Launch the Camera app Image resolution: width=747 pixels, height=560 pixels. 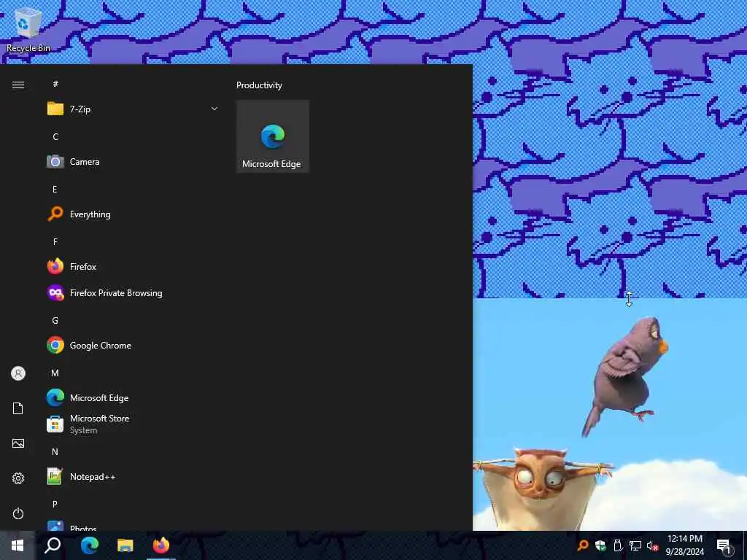133,162
